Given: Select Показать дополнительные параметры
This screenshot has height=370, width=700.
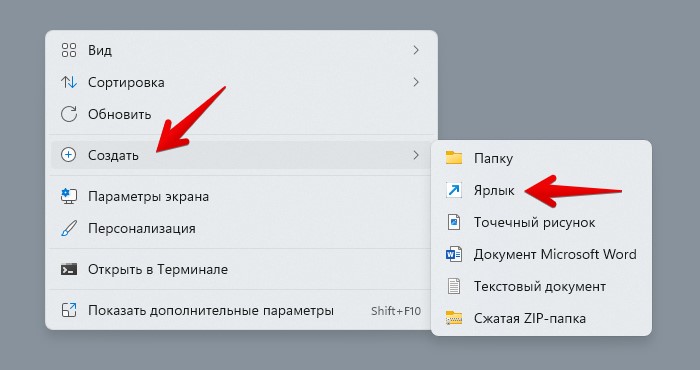Looking at the screenshot, I should [241, 310].
